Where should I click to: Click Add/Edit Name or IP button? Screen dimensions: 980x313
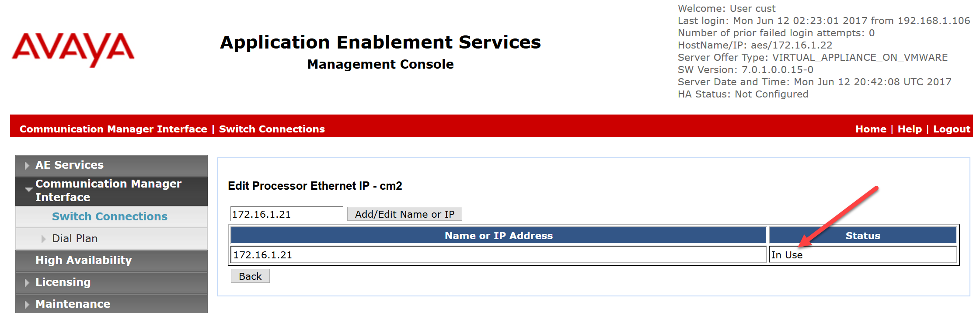[x=405, y=214]
